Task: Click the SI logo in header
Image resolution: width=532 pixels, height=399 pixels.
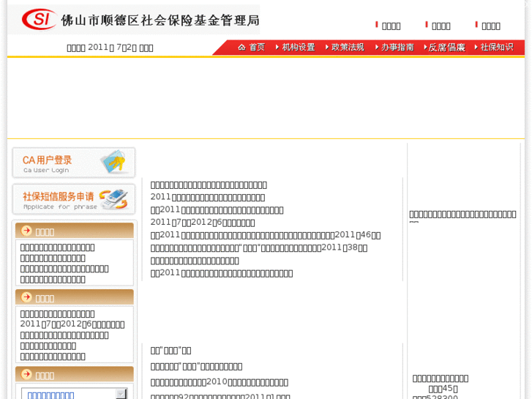Action: tap(39, 19)
